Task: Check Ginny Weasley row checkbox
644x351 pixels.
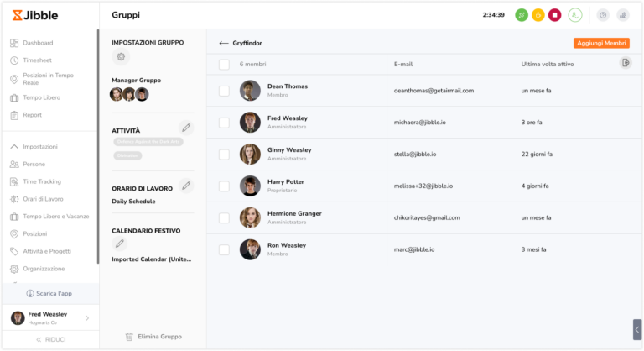Action: (224, 155)
